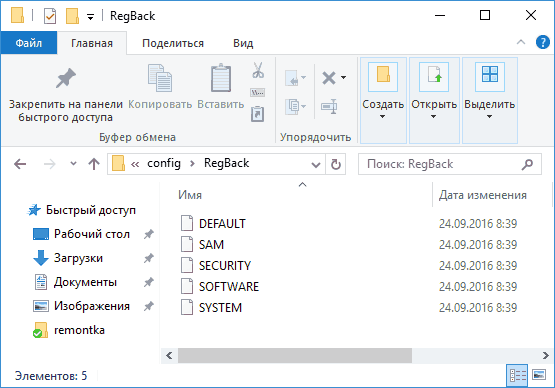Click the Открыть ribbon icon
The width and height of the screenshot is (555, 388).
click(434, 76)
